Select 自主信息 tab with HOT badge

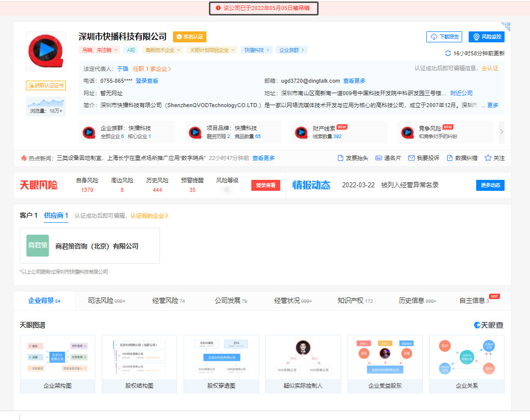click(x=474, y=301)
